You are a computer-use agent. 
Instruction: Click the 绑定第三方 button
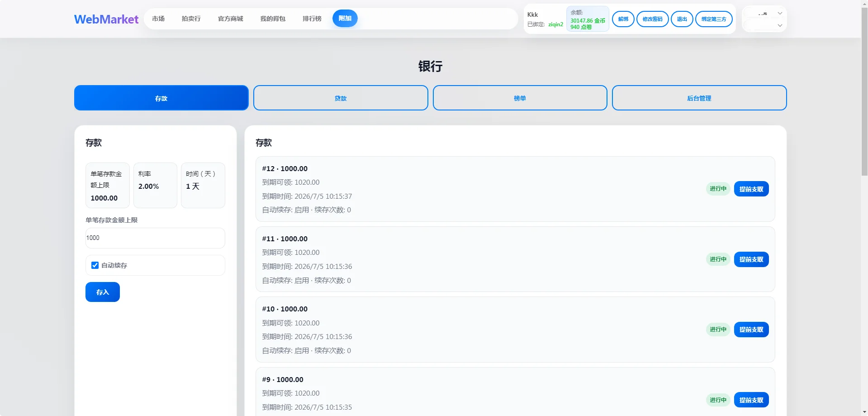click(714, 19)
